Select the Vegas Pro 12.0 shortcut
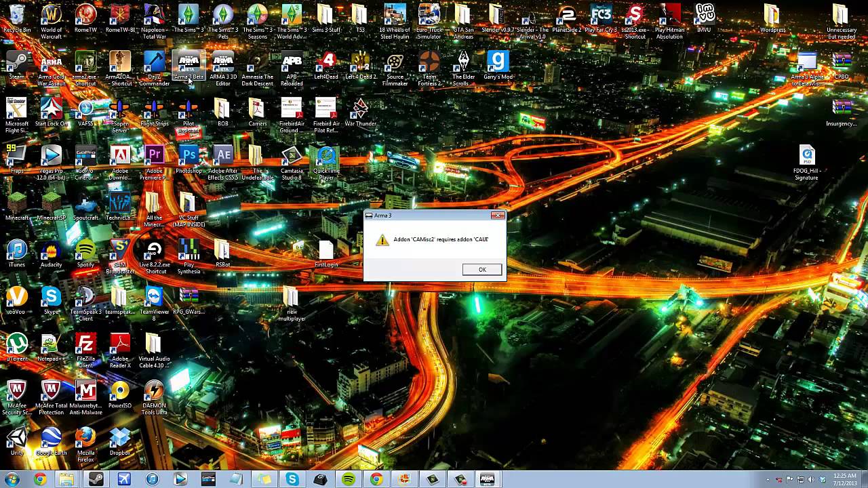Viewport: 868px width, 488px height. [52, 163]
